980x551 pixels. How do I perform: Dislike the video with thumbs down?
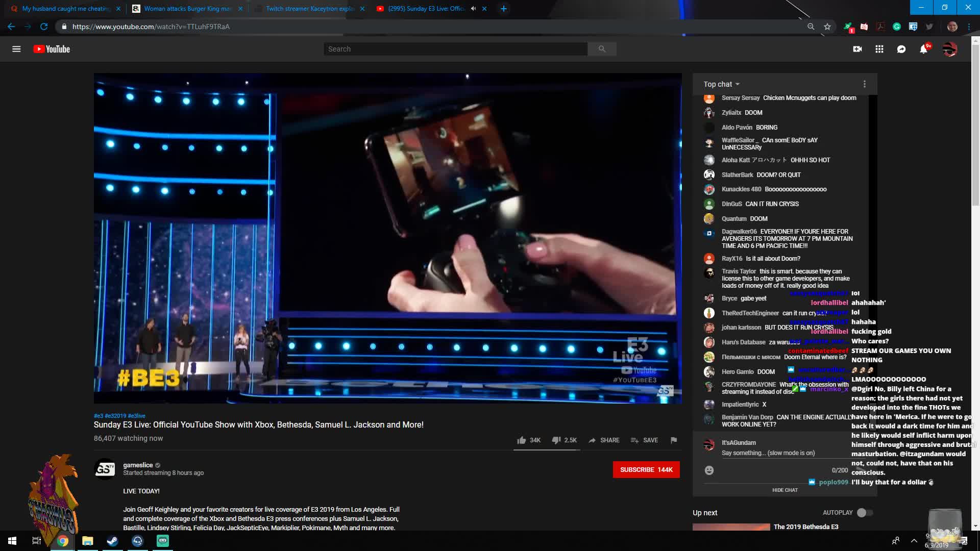[x=564, y=440]
